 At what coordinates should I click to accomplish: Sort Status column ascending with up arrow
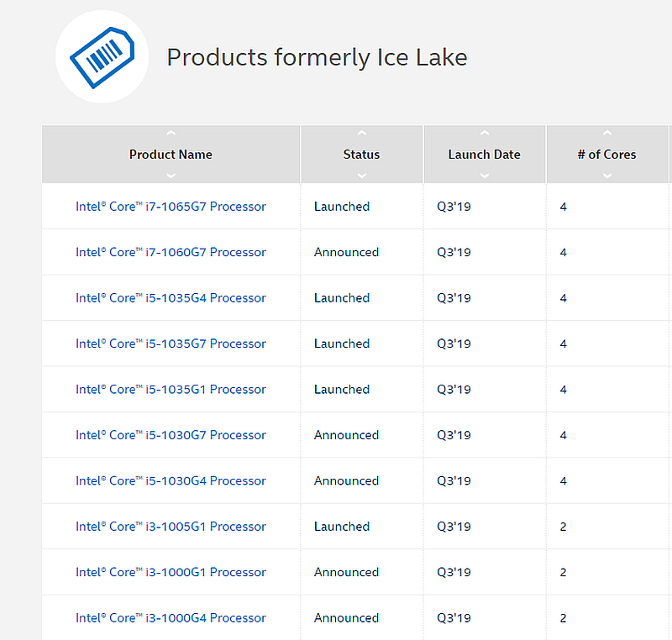click(x=361, y=133)
